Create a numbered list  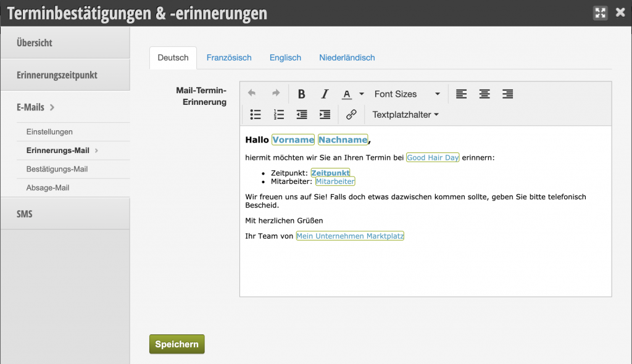point(278,114)
